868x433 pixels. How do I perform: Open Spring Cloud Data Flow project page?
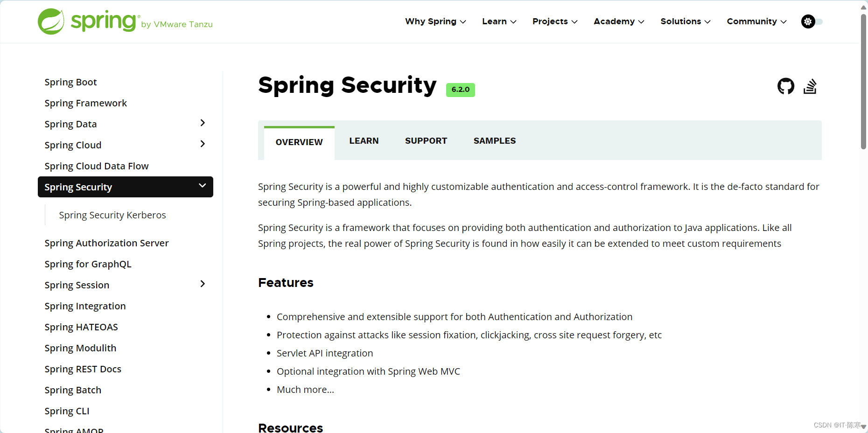(x=97, y=166)
